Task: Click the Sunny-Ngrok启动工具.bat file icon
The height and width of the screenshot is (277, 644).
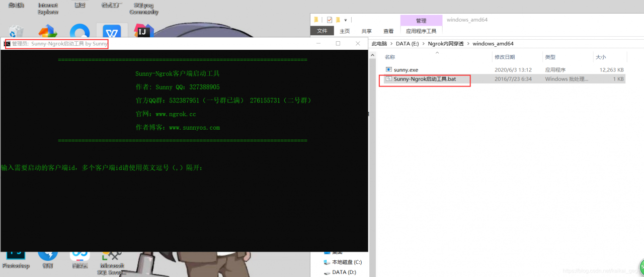Action: 388,79
